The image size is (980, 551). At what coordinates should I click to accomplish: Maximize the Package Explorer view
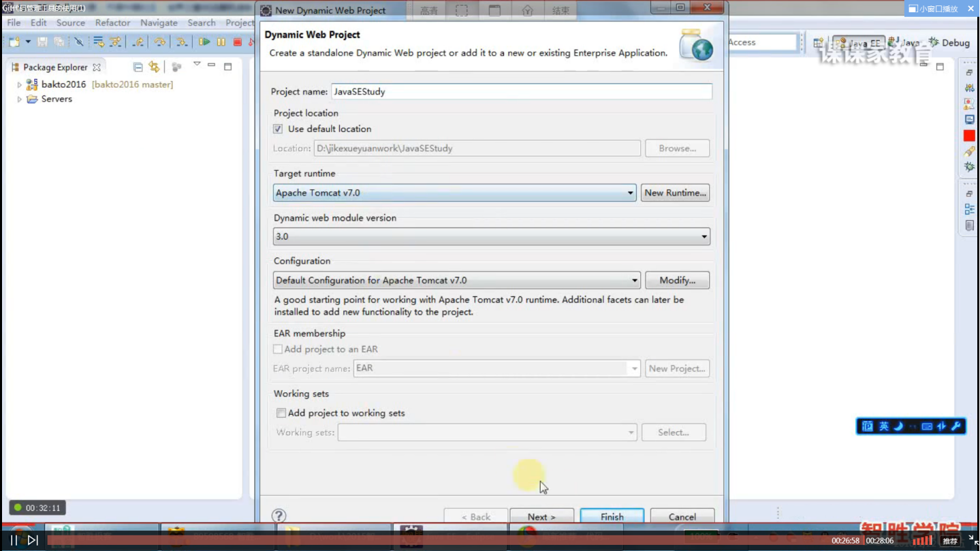(228, 67)
